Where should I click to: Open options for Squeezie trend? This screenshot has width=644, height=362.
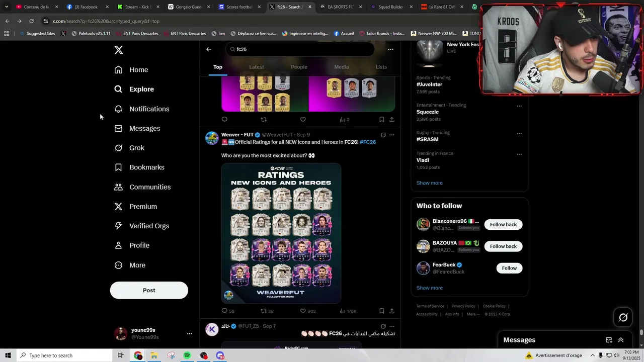(519, 106)
